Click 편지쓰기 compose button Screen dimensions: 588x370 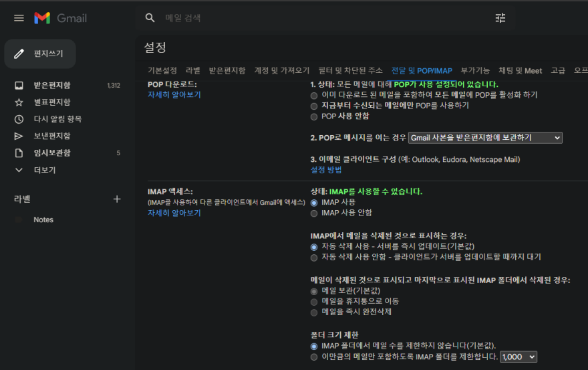pos(40,54)
